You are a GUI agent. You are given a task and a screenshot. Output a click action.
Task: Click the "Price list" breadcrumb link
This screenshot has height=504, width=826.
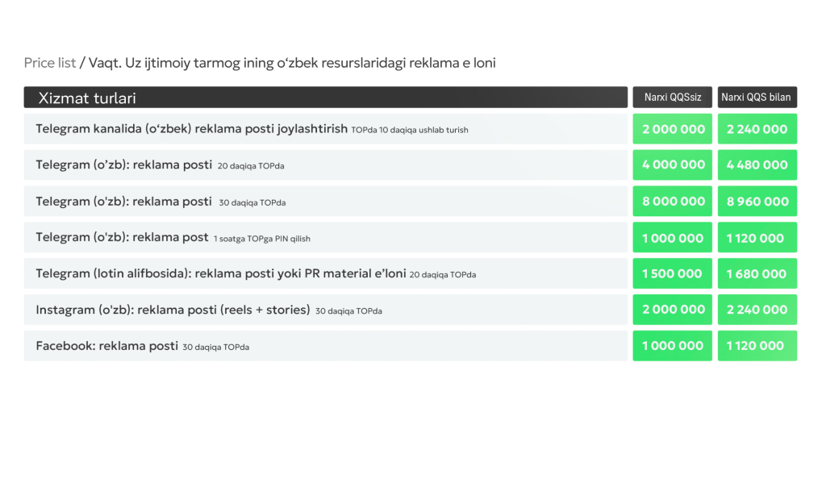point(50,63)
